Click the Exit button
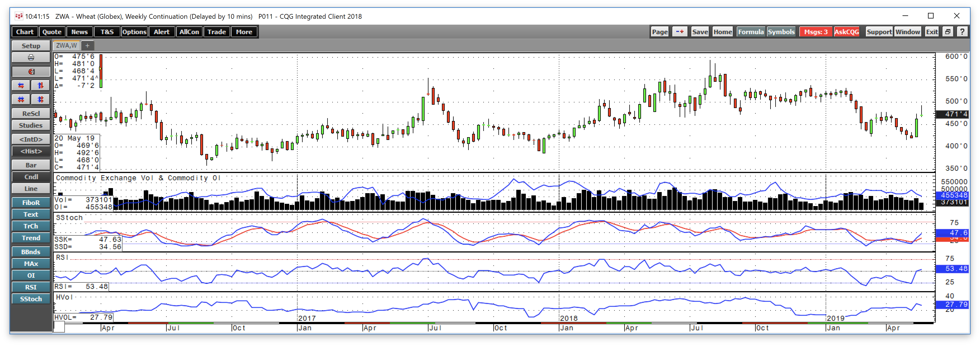Viewport: 980px width, 346px height. [x=932, y=32]
